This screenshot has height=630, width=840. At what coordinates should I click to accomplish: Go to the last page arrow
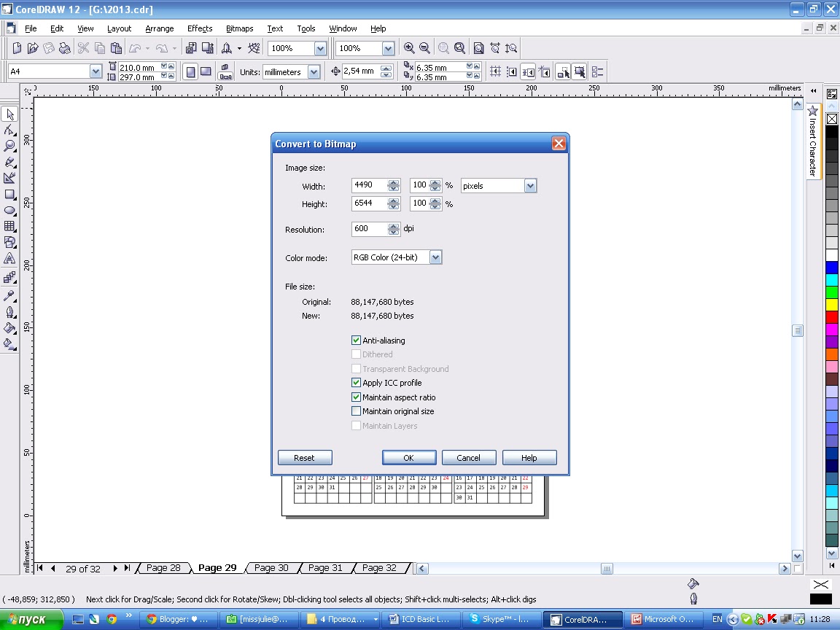pos(127,568)
